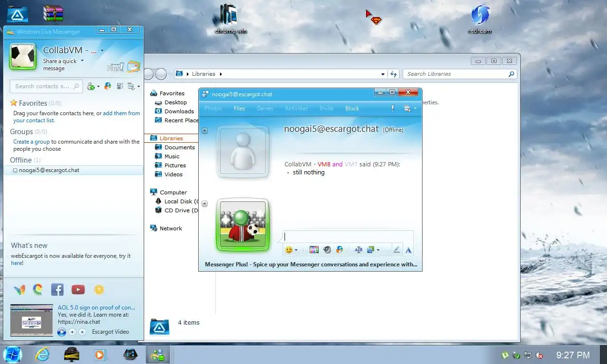Open the Facebook icon in Messenger
Viewport: 607px width, 364px height.
pos(57,289)
